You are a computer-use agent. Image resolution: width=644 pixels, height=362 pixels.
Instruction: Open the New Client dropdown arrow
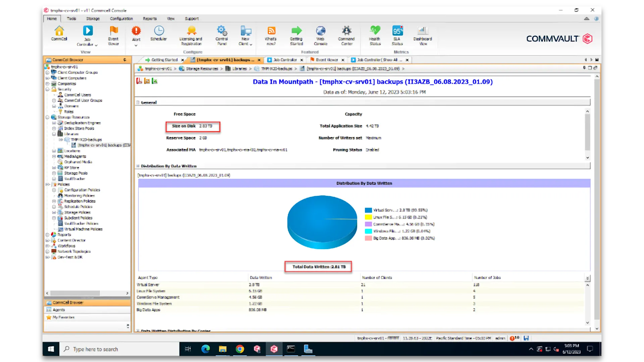[x=251, y=45]
